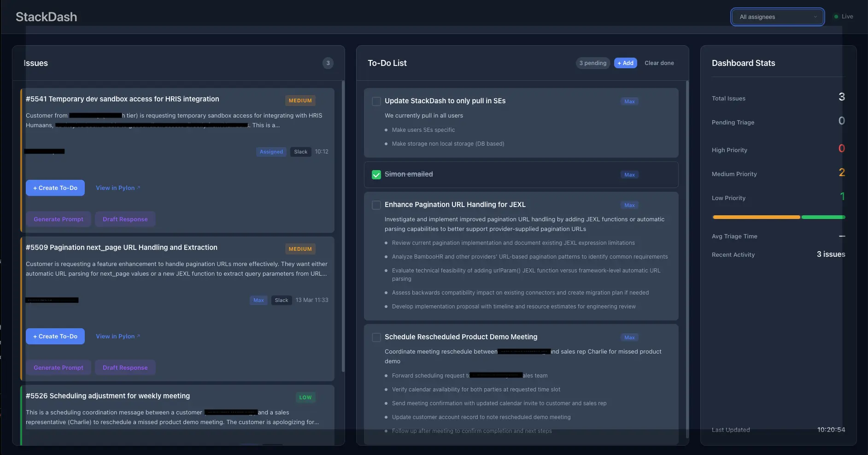Click the Max badge on Update StackDash task
This screenshot has width=868, height=455.
pyautogui.click(x=629, y=101)
